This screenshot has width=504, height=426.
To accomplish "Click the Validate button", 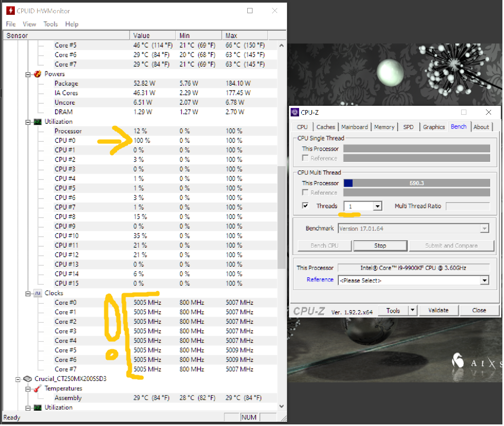I will click(x=438, y=311).
